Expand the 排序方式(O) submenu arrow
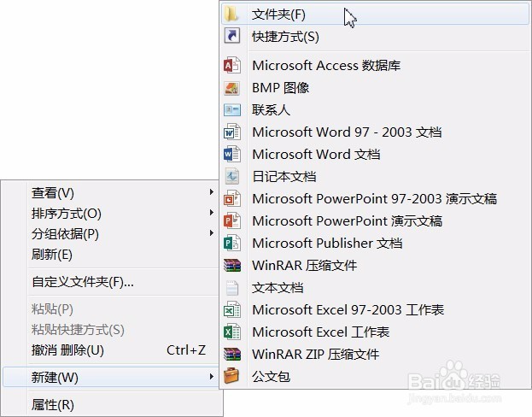Image resolution: width=532 pixels, height=417 pixels. pos(212,213)
